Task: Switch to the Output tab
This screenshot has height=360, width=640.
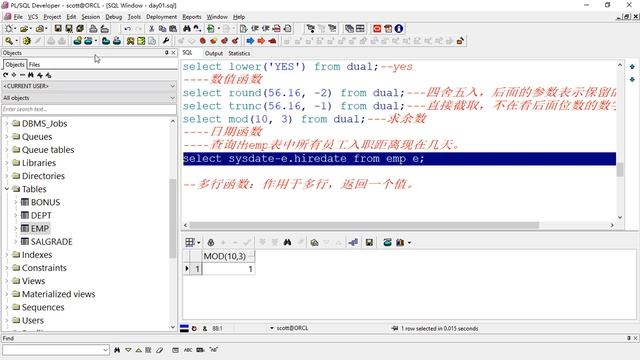Action: [213, 53]
